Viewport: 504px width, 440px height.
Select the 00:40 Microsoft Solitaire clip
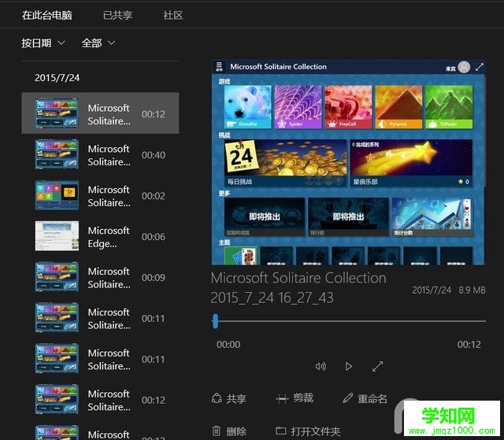[x=100, y=155]
